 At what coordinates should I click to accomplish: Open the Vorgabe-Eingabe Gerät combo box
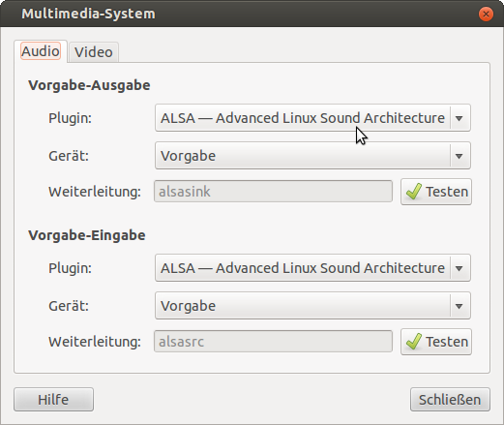point(312,306)
